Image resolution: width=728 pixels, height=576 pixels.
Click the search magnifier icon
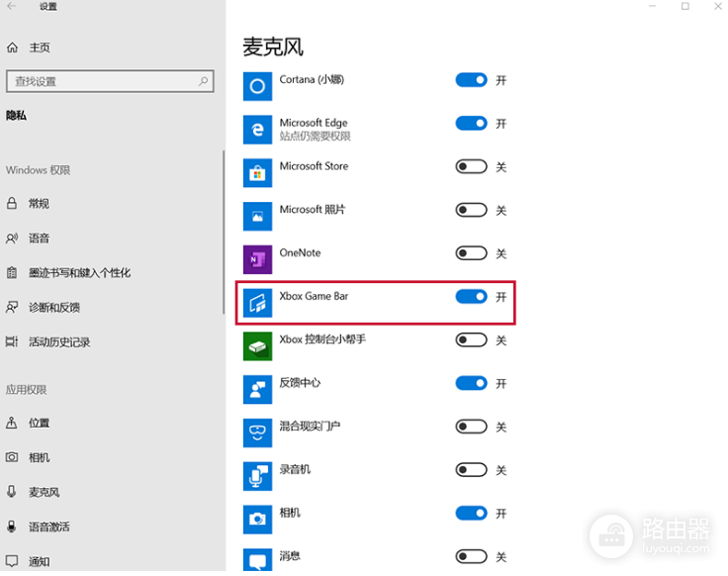tap(203, 81)
